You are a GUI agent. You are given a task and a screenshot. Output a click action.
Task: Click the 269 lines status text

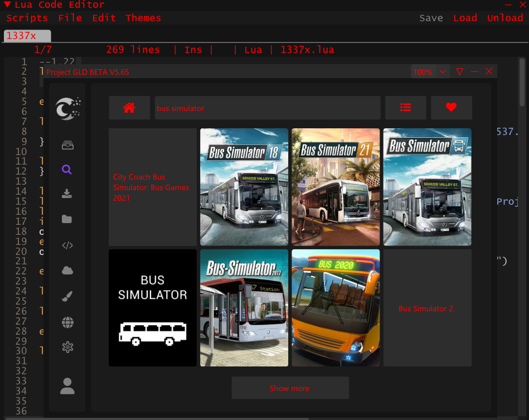[133, 50]
